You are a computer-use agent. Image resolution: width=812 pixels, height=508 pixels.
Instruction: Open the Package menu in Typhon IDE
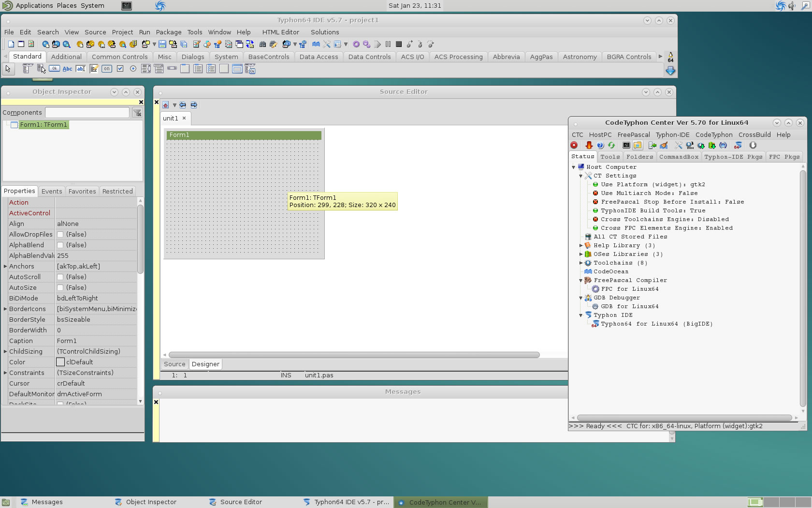(x=169, y=32)
